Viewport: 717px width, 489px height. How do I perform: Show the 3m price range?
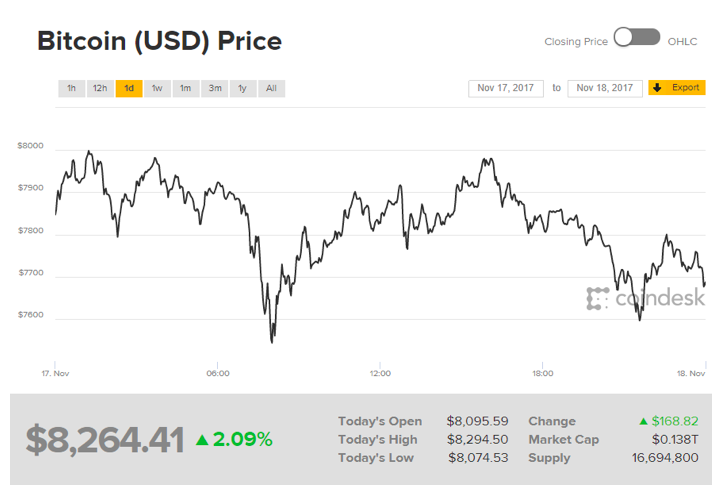click(215, 88)
